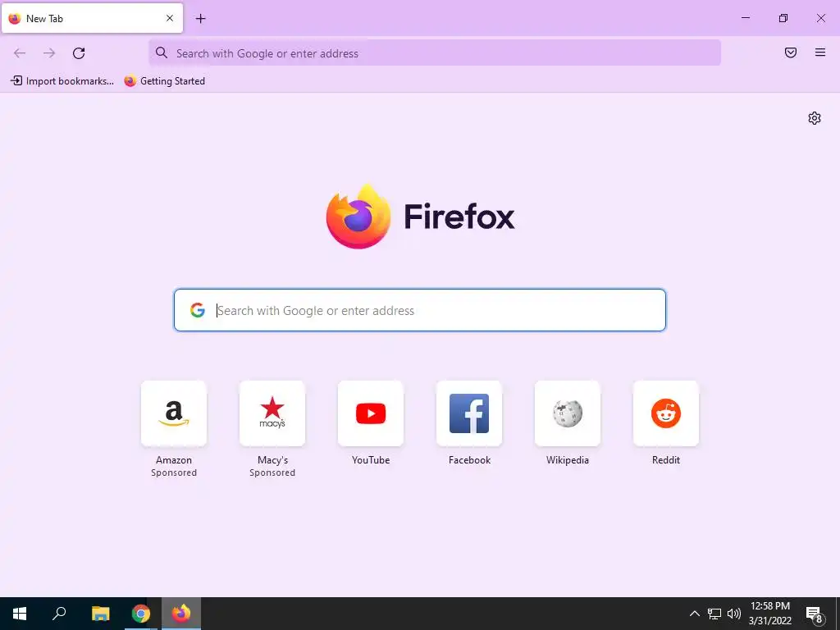Open the Facebook shortcut tile
This screenshot has height=630, width=840.
(x=469, y=413)
